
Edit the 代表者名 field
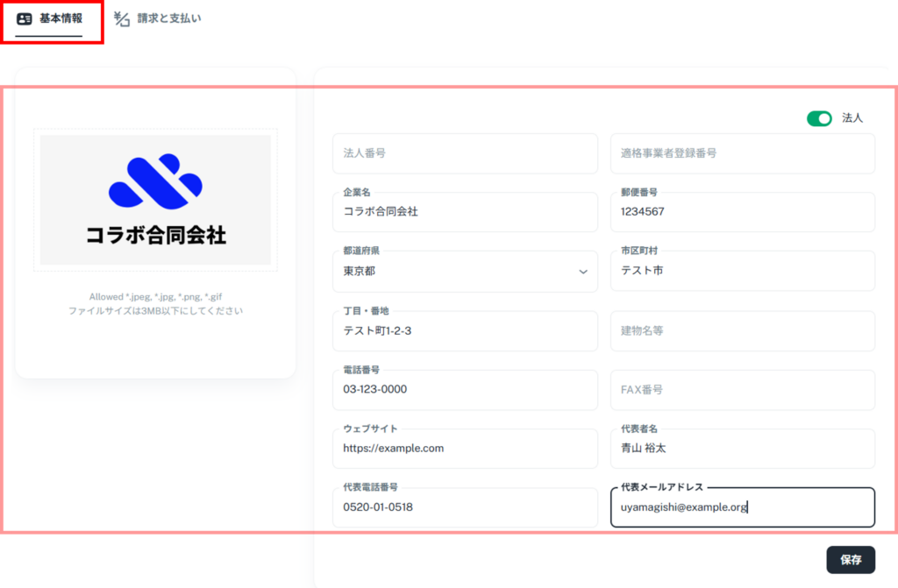[x=742, y=448]
